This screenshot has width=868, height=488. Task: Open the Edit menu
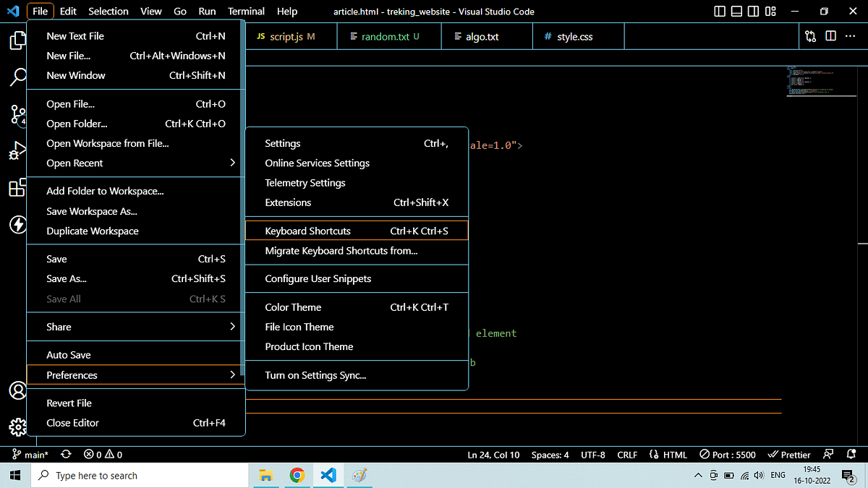click(67, 11)
